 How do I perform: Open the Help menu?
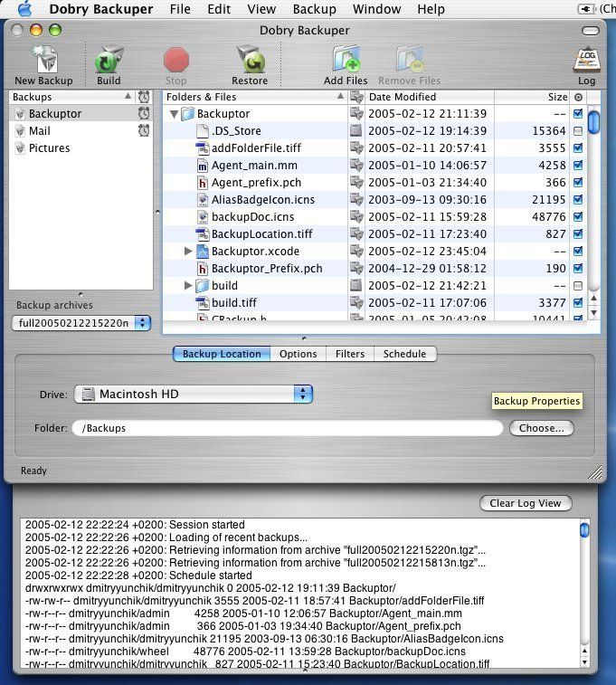[x=431, y=9]
